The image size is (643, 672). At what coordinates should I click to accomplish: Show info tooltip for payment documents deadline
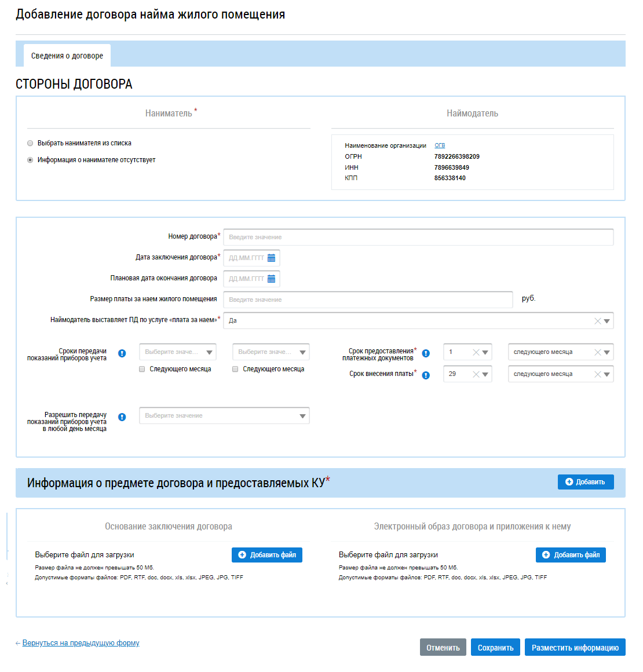pos(426,353)
